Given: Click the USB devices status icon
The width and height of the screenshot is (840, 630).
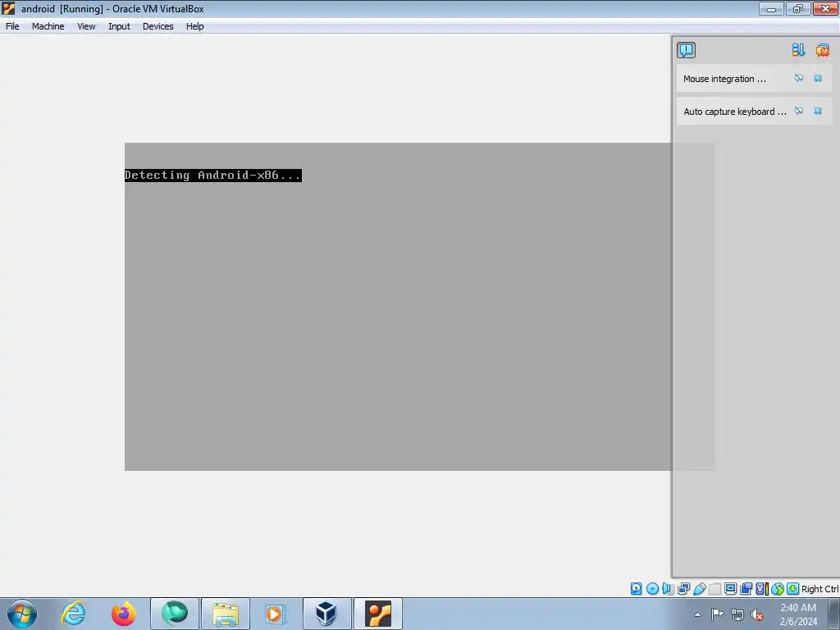Looking at the screenshot, I should [699, 589].
